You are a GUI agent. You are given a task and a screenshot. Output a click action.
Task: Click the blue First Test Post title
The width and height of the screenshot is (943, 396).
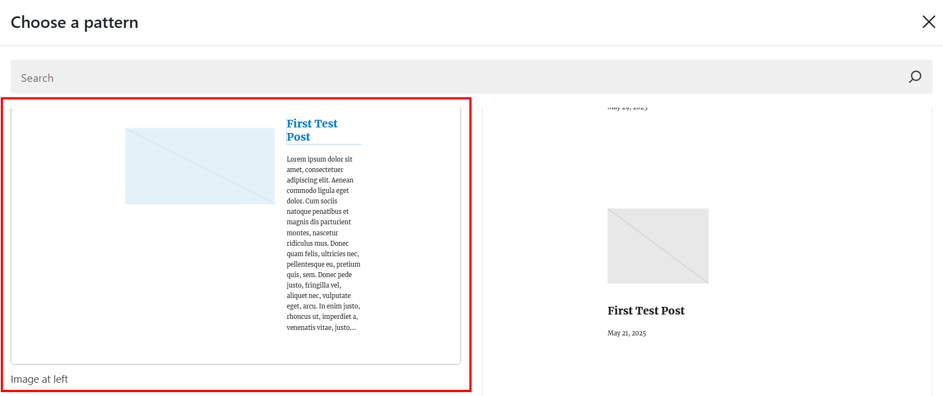coord(312,130)
